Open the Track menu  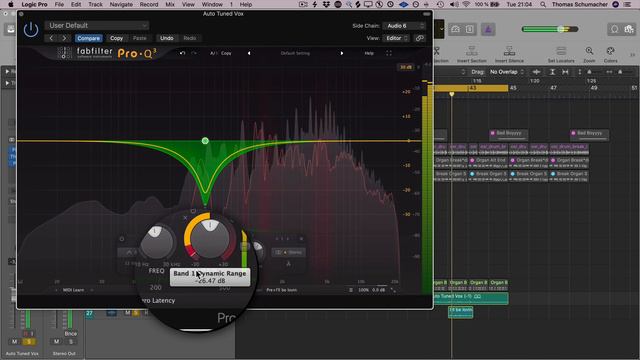[x=95, y=4]
